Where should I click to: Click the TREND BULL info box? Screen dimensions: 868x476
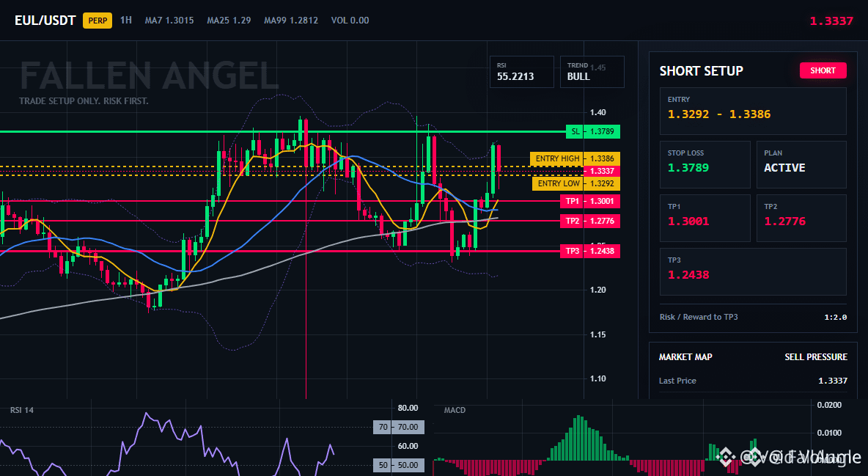(592, 71)
